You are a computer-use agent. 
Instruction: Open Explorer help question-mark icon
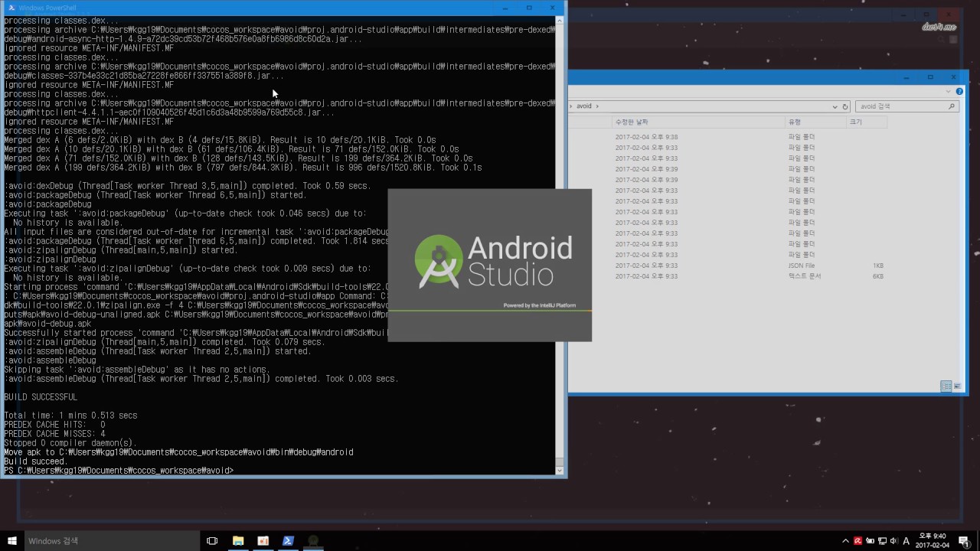click(959, 91)
